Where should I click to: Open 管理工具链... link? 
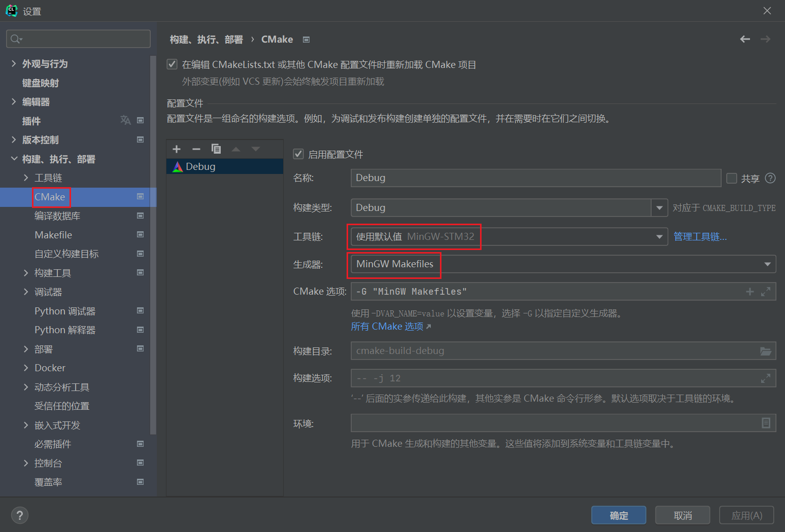[x=700, y=237]
